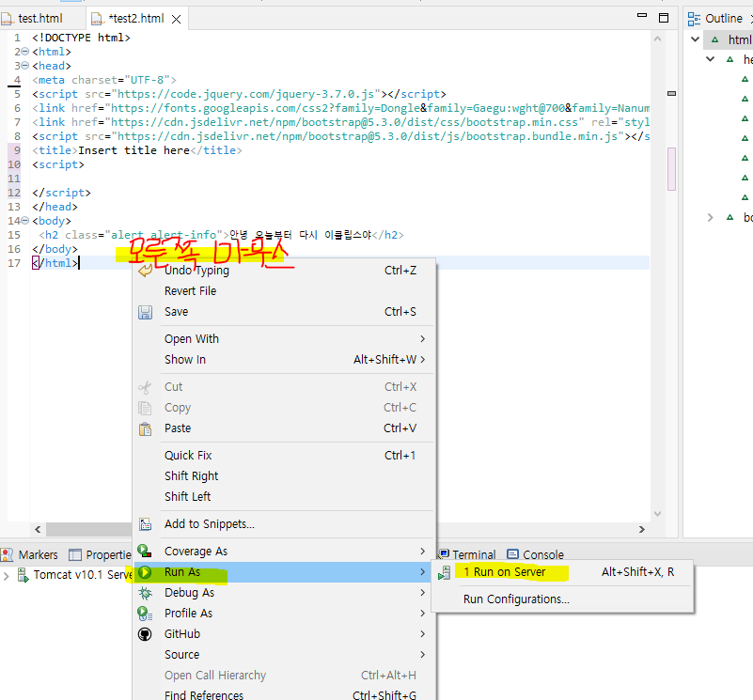
Task: Switch to the Console view tab
Action: pyautogui.click(x=536, y=555)
